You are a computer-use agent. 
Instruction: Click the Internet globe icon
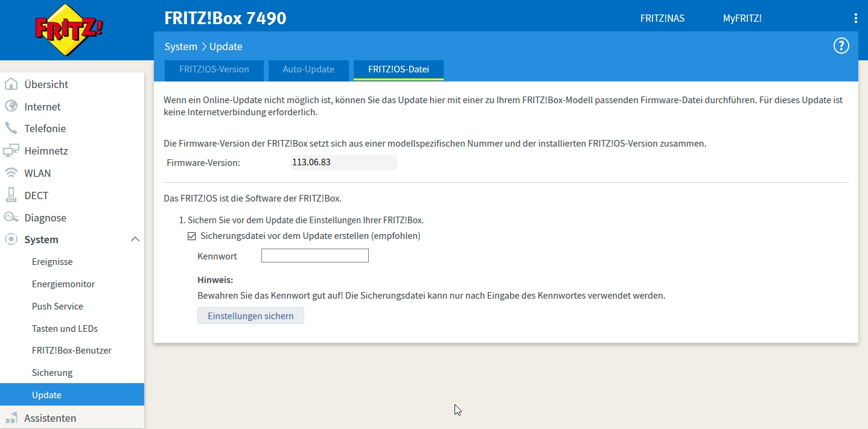11,106
